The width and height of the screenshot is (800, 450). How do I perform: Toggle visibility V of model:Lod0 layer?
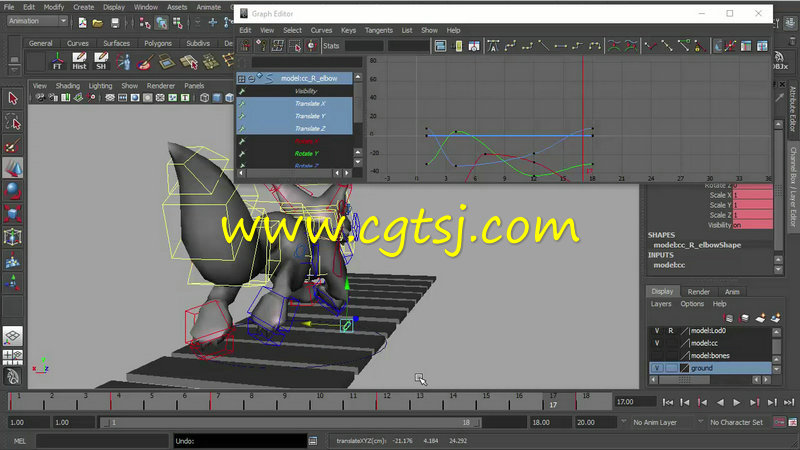coord(657,331)
